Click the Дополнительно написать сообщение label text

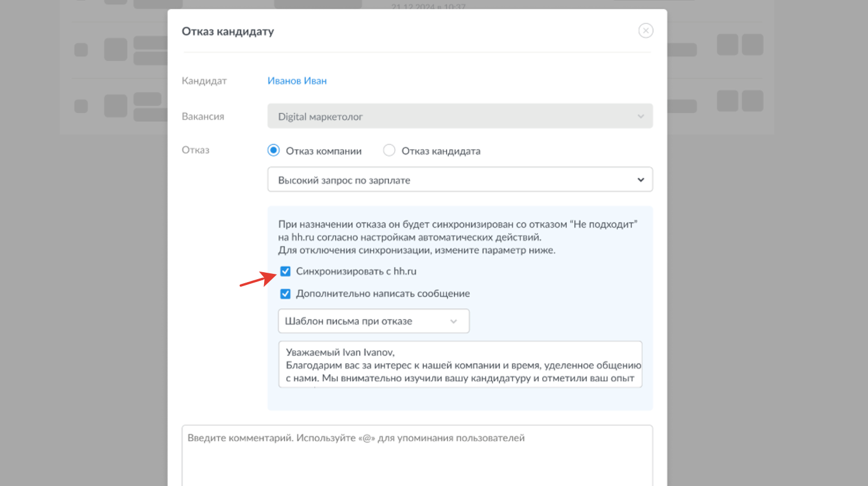tap(383, 294)
